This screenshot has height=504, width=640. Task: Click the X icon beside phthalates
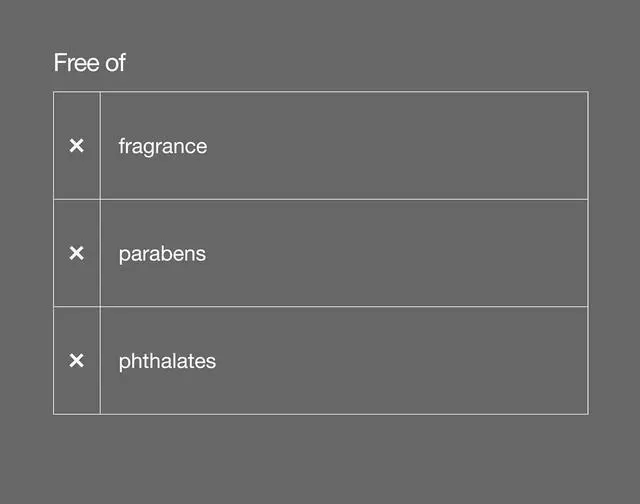click(76, 360)
